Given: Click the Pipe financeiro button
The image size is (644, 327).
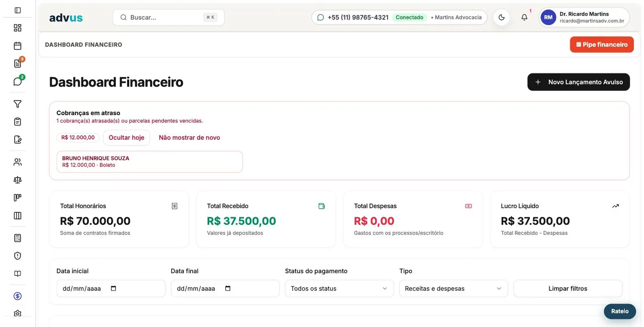Looking at the screenshot, I should (602, 45).
